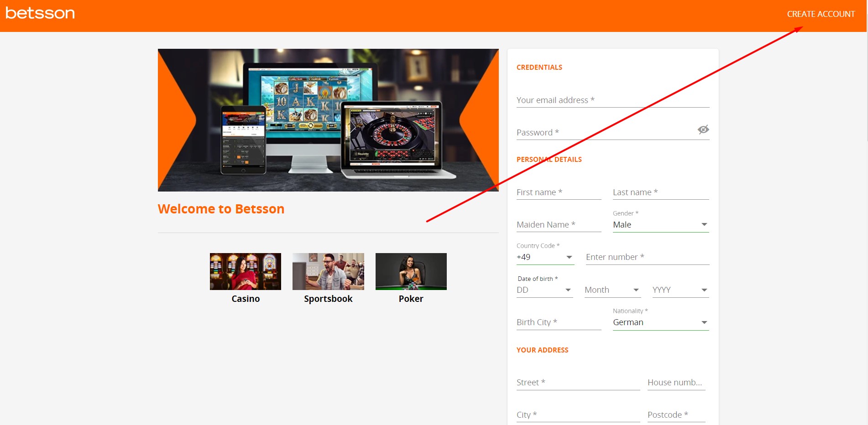Open the Casino thumbnail image

pyautogui.click(x=246, y=271)
